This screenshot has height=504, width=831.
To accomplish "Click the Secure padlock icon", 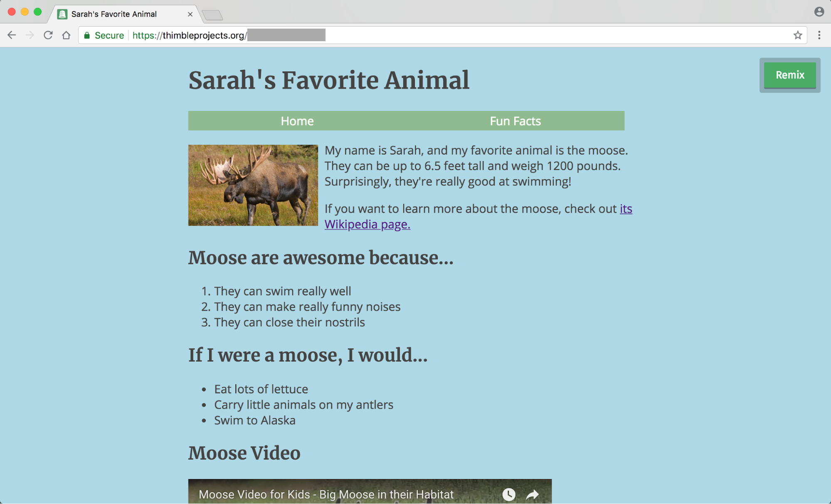I will click(87, 35).
